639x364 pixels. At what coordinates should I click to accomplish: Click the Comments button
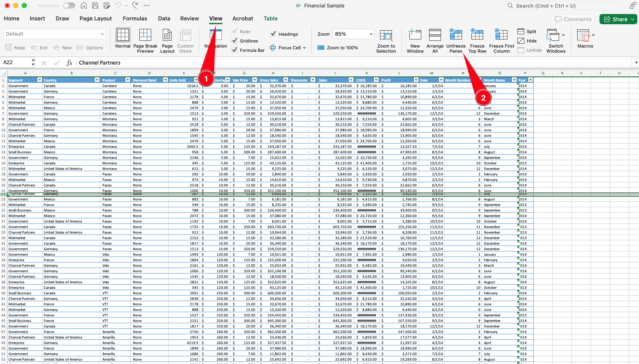pos(573,19)
